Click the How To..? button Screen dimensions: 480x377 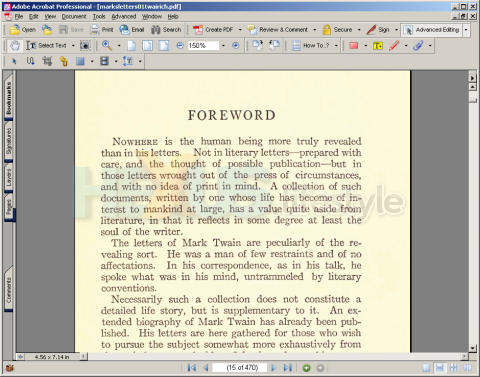[x=311, y=46]
